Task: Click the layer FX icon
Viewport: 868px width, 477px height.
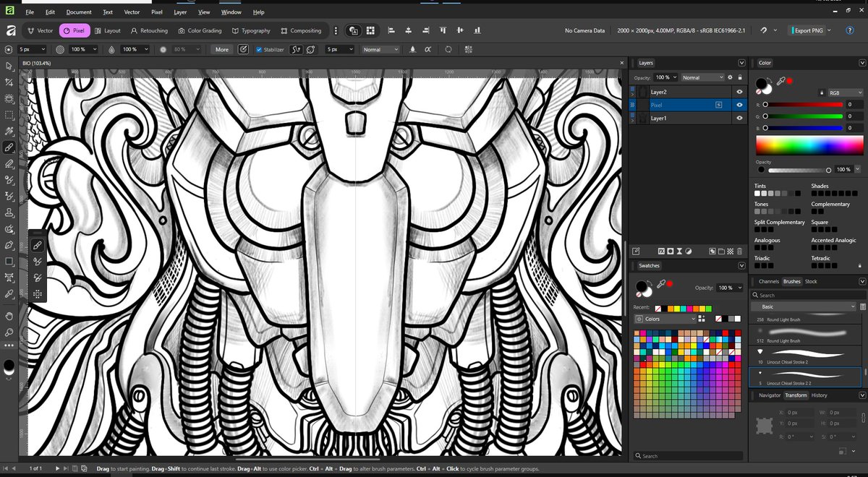Action: coord(662,252)
